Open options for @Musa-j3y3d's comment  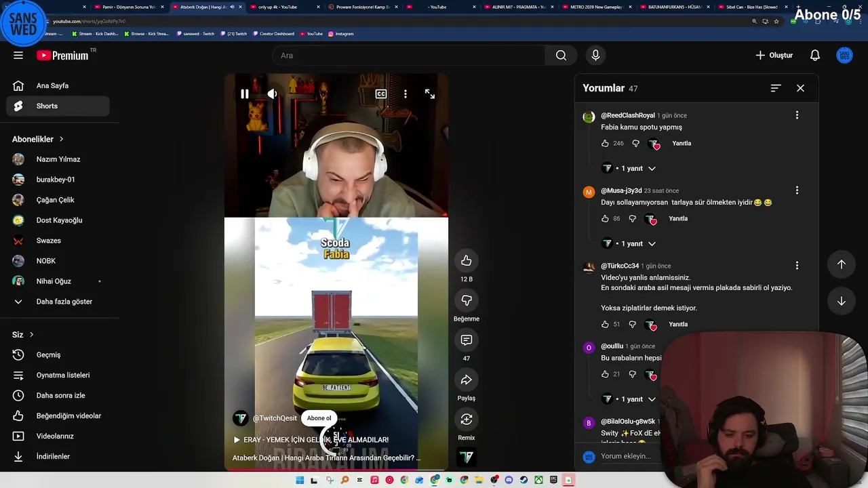[x=797, y=190]
